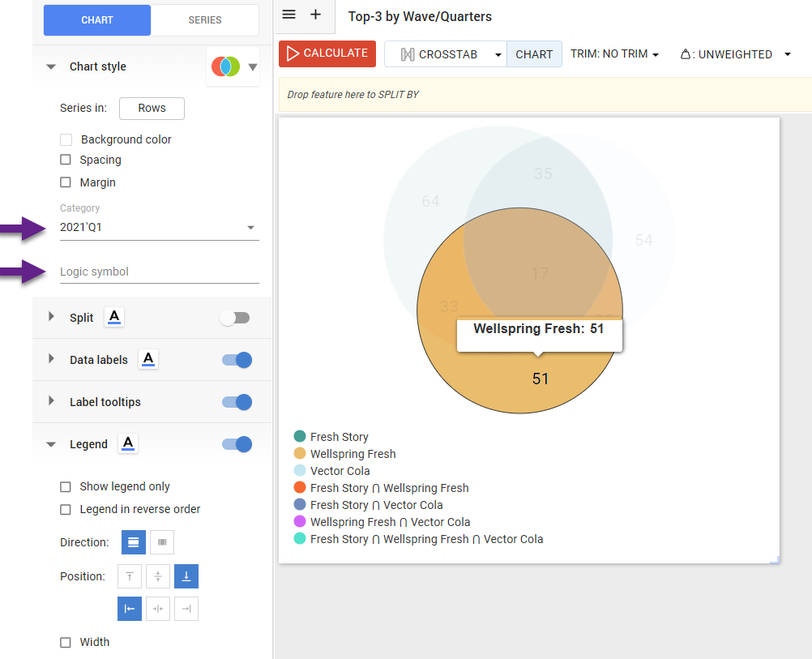
Task: Expand the Label tooltips section
Action: [50, 402]
